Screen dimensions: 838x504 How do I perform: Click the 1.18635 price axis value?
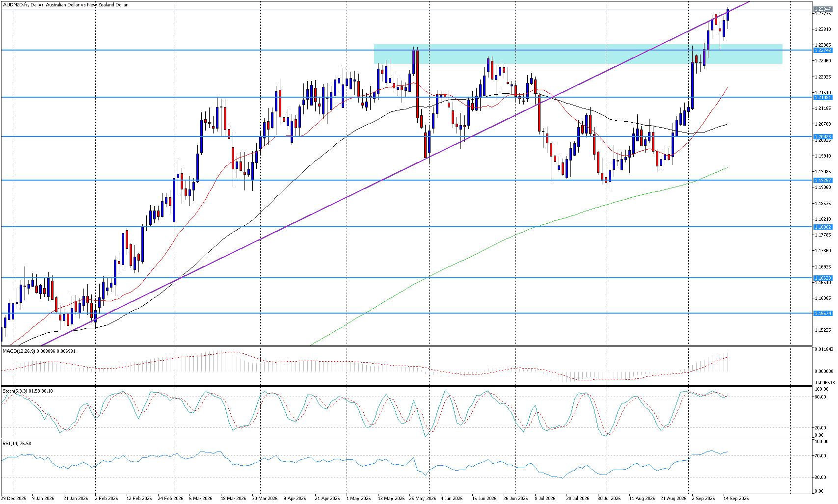(823, 204)
